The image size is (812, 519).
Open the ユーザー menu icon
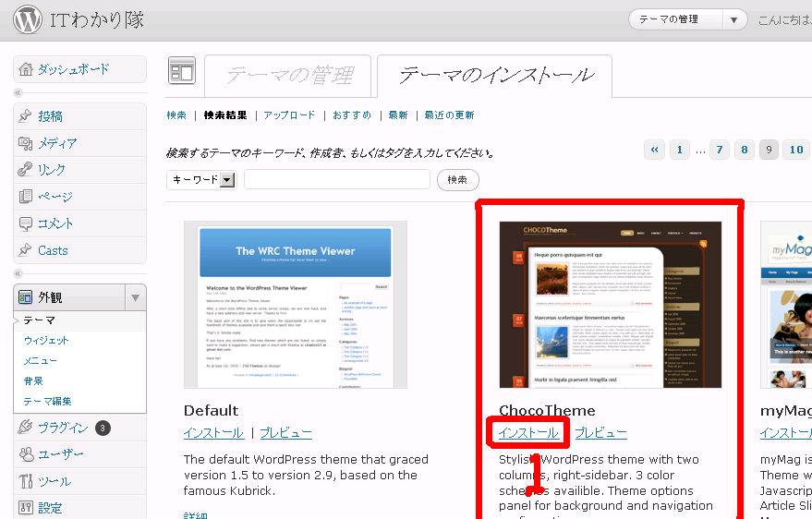(25, 454)
